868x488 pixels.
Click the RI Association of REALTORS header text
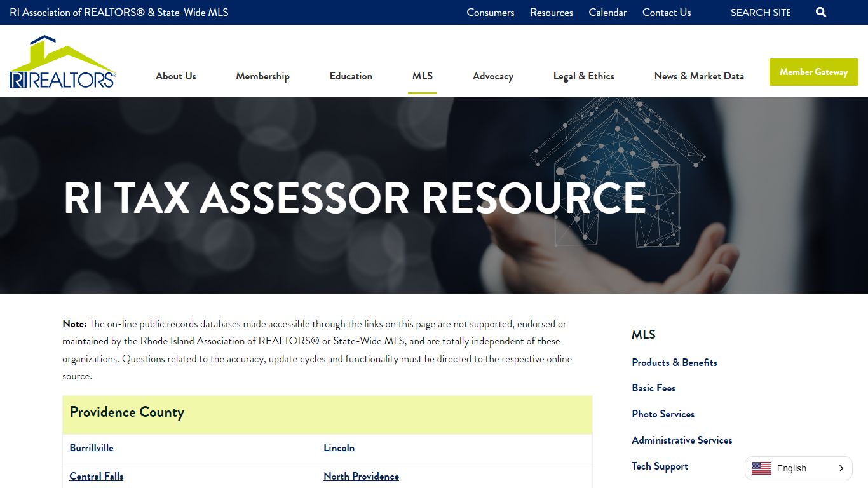[x=119, y=12]
